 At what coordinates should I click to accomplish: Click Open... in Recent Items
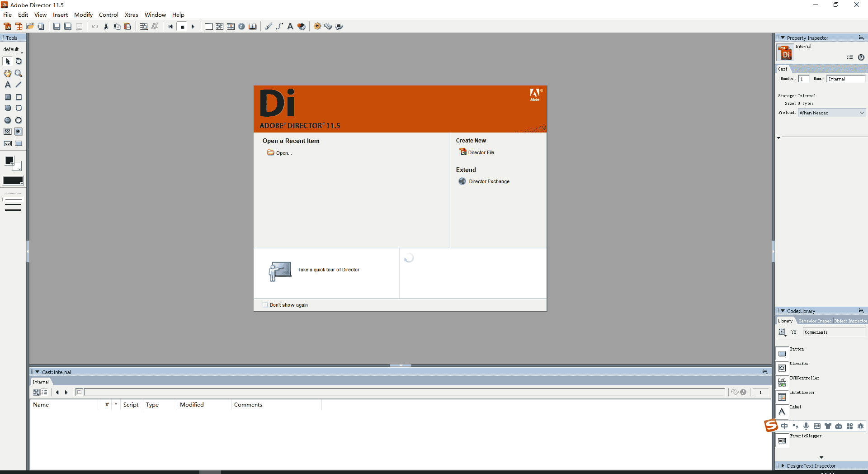point(279,153)
